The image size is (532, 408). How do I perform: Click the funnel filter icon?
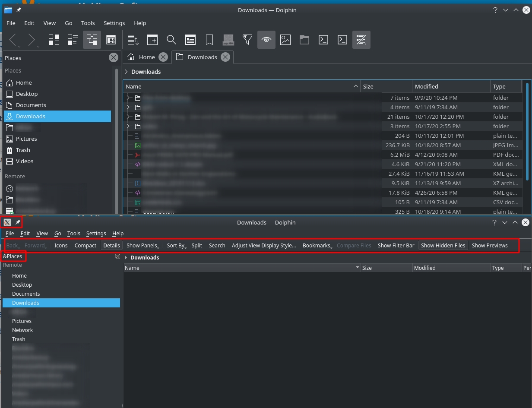[x=247, y=40]
